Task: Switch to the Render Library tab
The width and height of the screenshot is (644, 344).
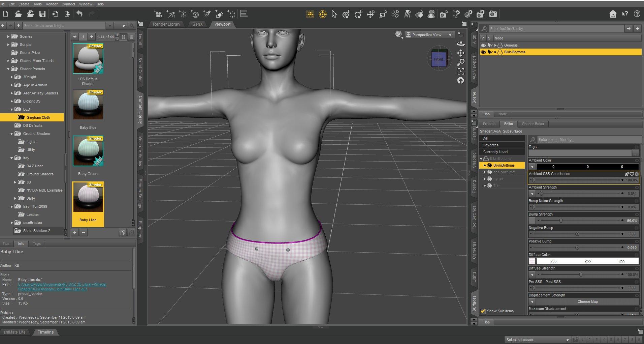Action: coord(166,24)
